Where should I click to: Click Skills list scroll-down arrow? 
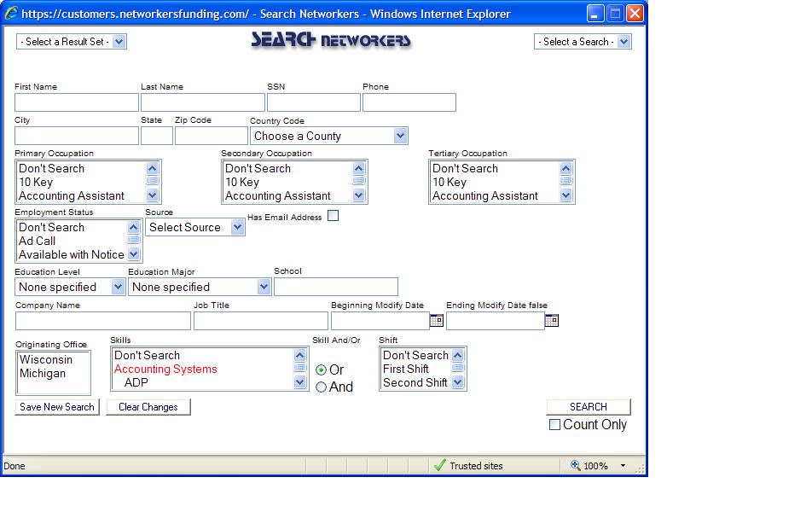(300, 382)
